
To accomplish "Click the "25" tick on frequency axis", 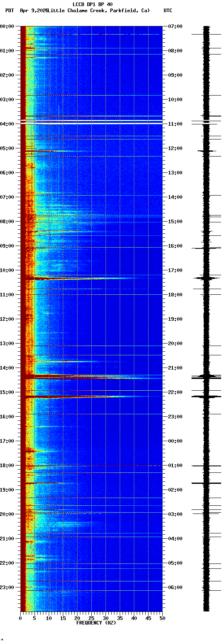I will 91,619.
